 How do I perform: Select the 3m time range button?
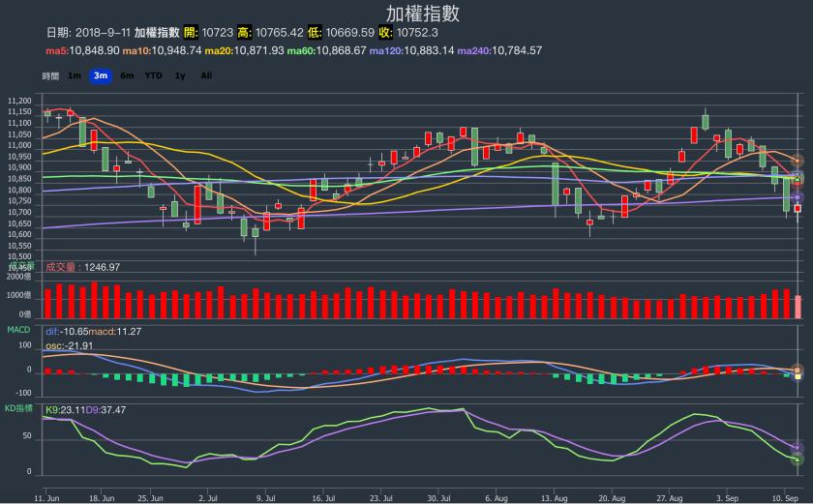(x=101, y=75)
